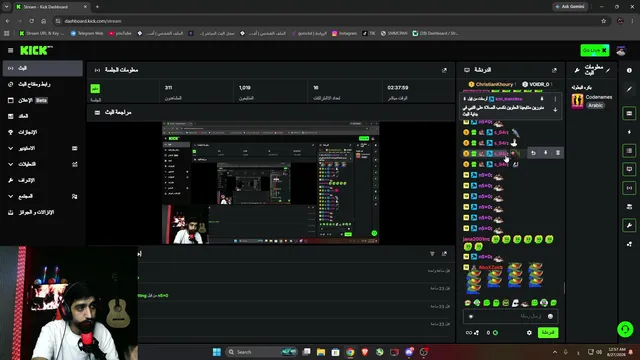Open the hamburger menu beside the KICK logo
Viewport: 640px width, 360px height.
tap(11, 50)
